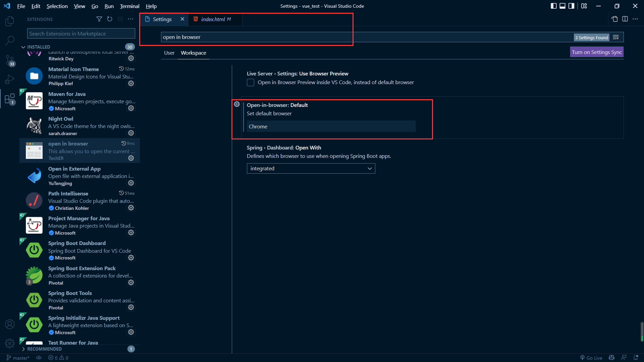Click manage gear for Open in External App
Screen dimensions: 644x362
(131, 183)
